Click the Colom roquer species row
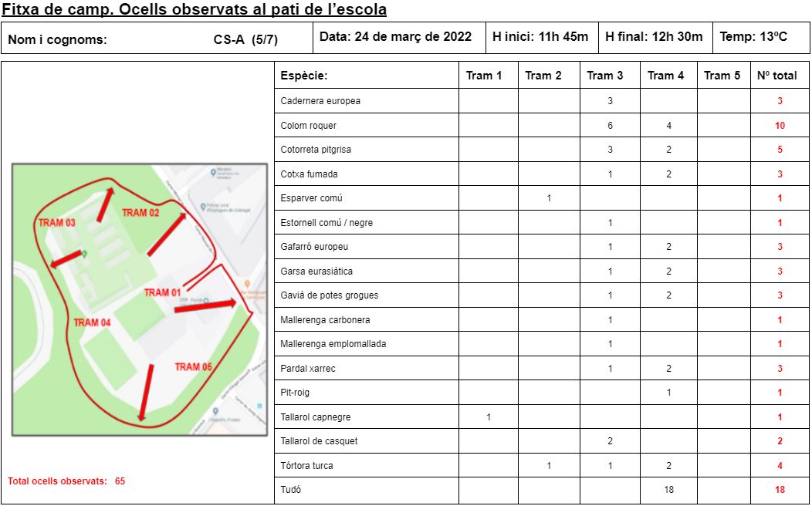The height and width of the screenshot is (506, 812). (x=309, y=125)
